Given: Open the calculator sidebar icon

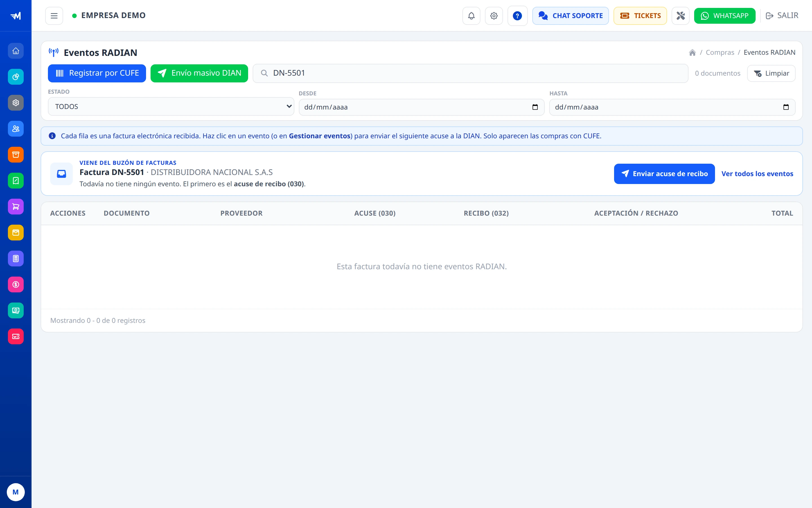Looking at the screenshot, I should point(16,259).
